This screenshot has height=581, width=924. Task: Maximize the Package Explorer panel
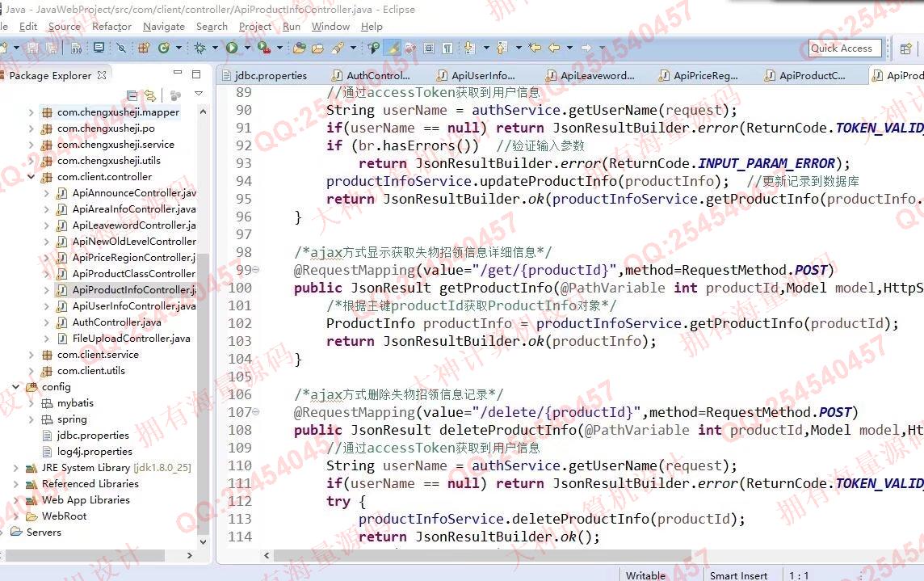click(x=196, y=74)
